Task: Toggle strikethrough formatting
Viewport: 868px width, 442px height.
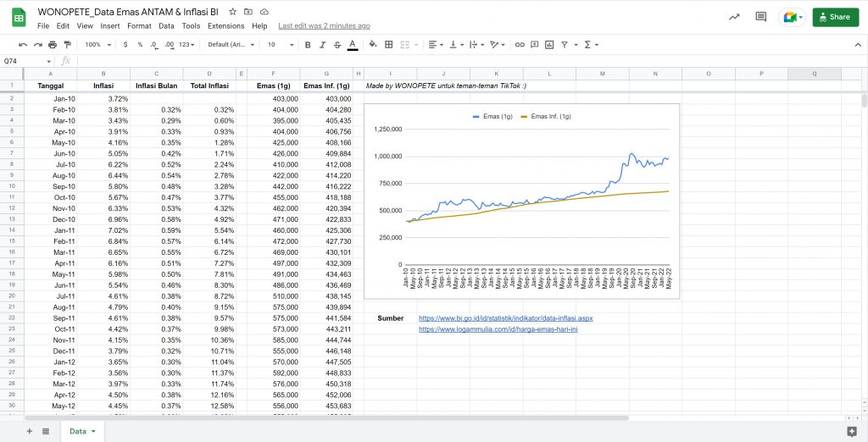Action: click(x=337, y=45)
